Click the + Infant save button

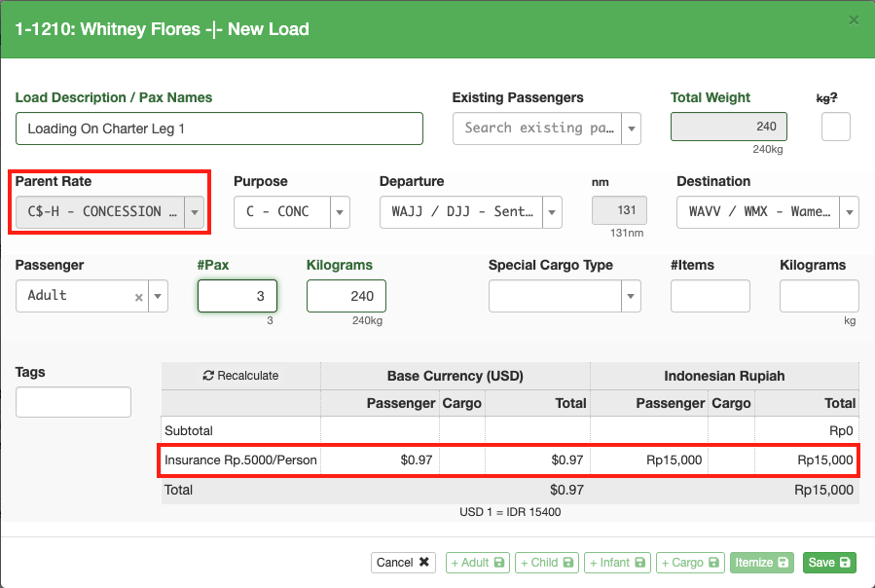pos(616,563)
